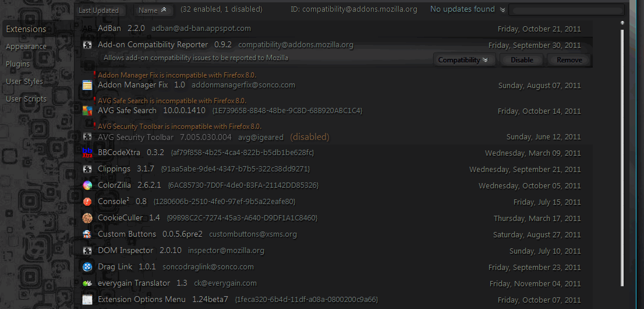This screenshot has height=309, width=644.
Task: Click the DOM Inspector puzzle icon
Action: (x=87, y=251)
